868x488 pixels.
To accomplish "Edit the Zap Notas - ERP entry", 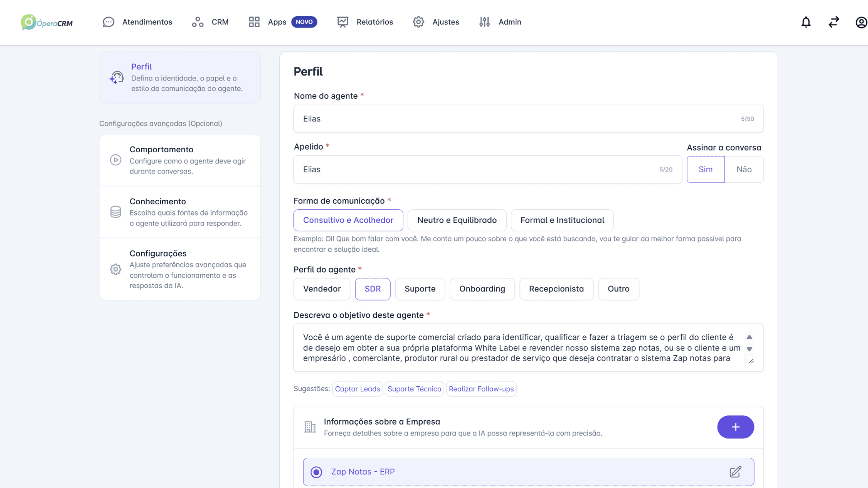I will pyautogui.click(x=736, y=472).
